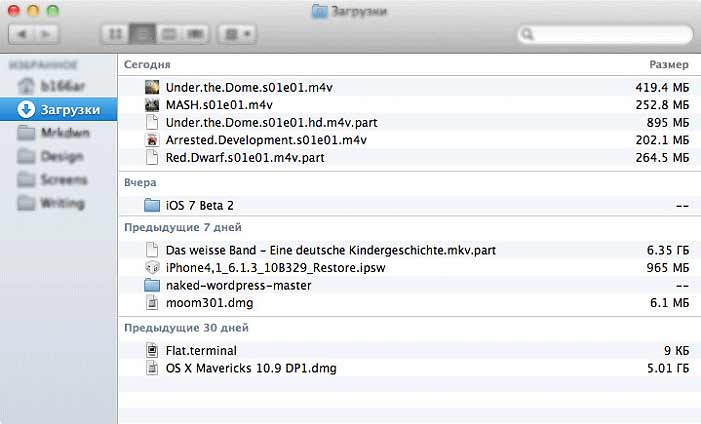Go back with the left arrow button
Image resolution: width=701 pixels, height=424 pixels.
21,34
